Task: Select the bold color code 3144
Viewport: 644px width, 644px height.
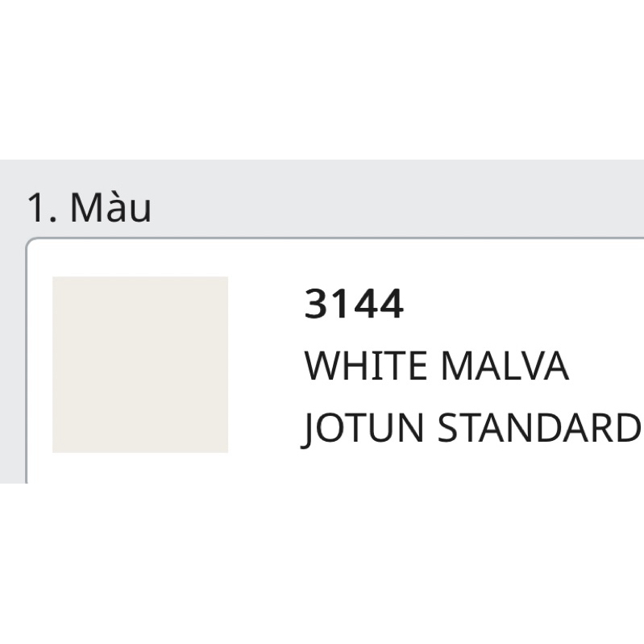Action: coord(354,305)
